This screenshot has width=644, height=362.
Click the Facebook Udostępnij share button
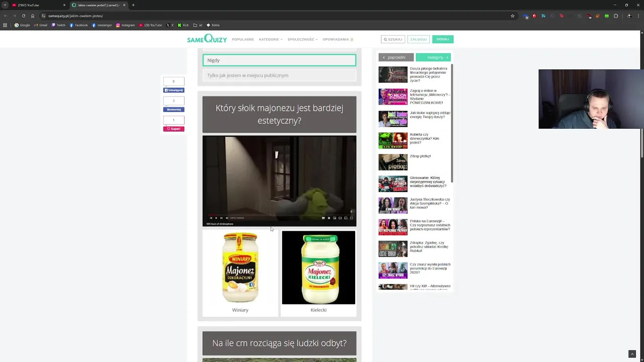[174, 90]
